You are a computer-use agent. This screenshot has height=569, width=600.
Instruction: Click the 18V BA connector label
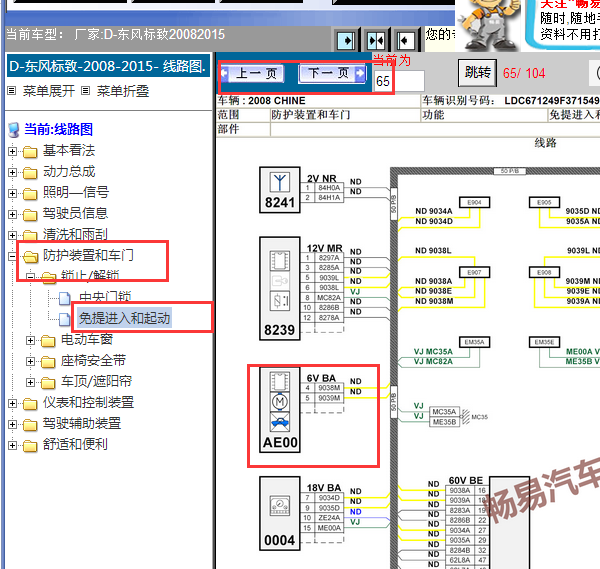point(323,488)
